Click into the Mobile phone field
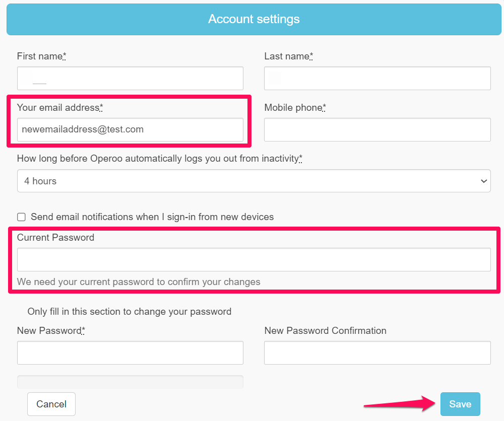The image size is (504, 421). (x=377, y=130)
